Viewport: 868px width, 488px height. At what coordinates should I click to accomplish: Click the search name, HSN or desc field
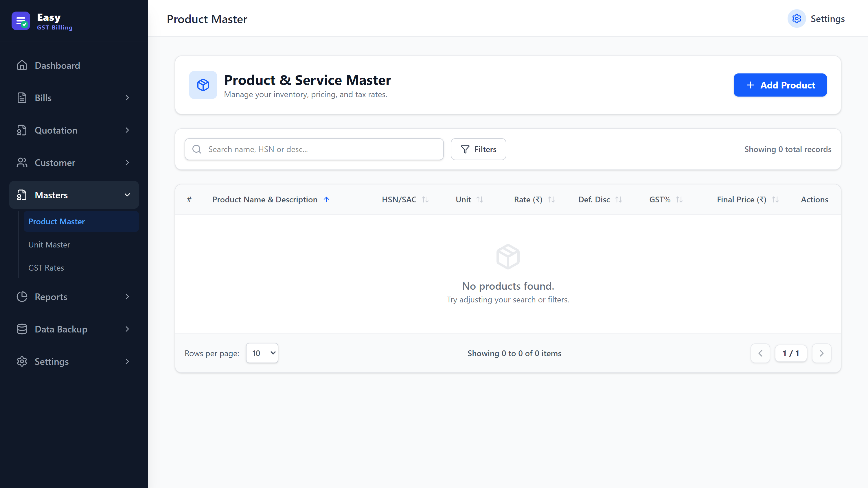tap(314, 149)
